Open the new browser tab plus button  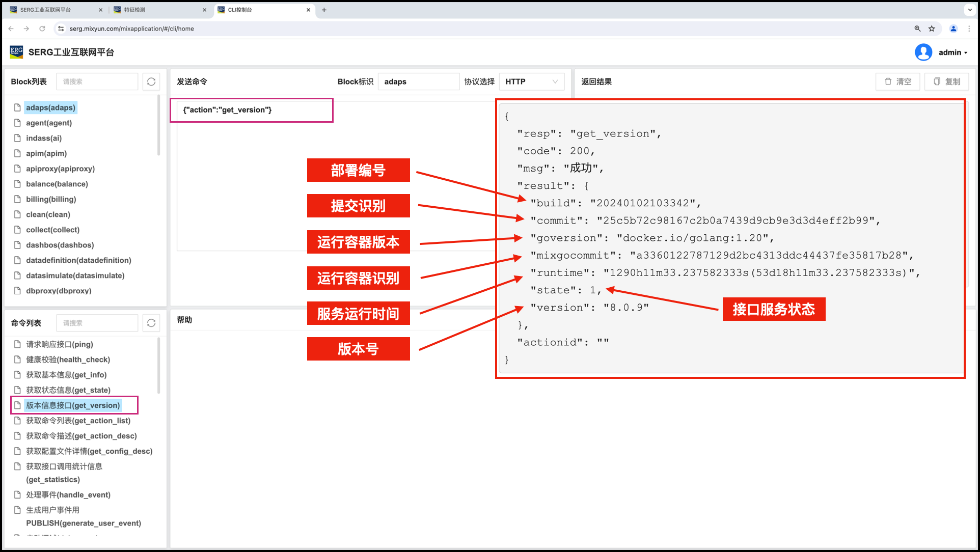coord(324,10)
